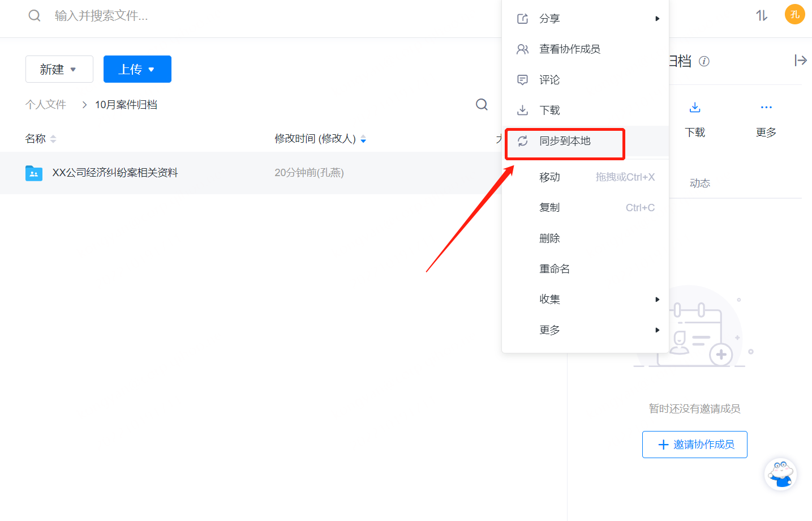Viewport: 812px width, 521px height.
Task: Click the folder list search icon
Action: [x=482, y=104]
